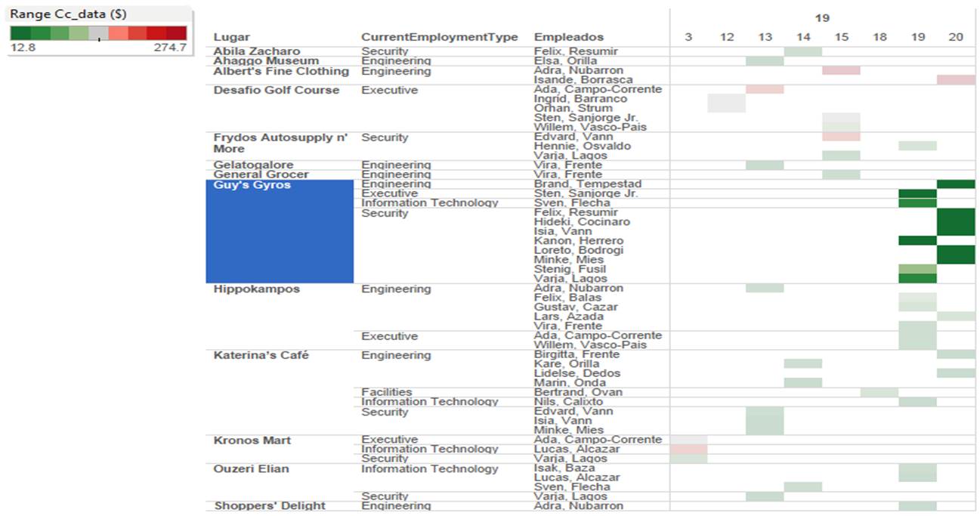Select the Abila Zacharo location label
The width and height of the screenshot is (980, 516).
(257, 51)
